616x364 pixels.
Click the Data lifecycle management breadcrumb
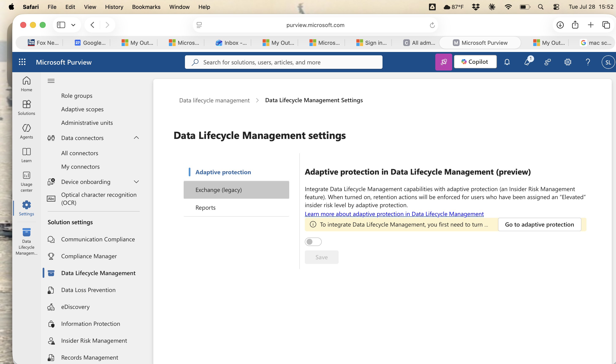click(x=214, y=100)
